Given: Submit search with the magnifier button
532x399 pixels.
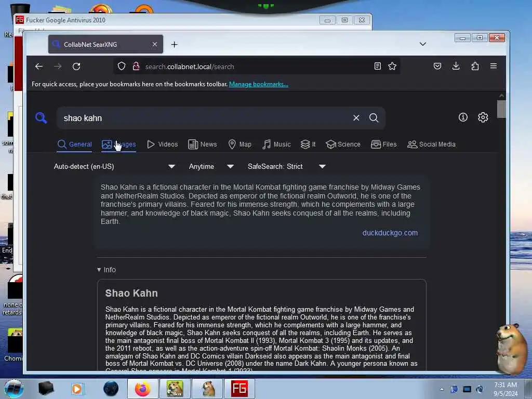Looking at the screenshot, I should point(374,118).
